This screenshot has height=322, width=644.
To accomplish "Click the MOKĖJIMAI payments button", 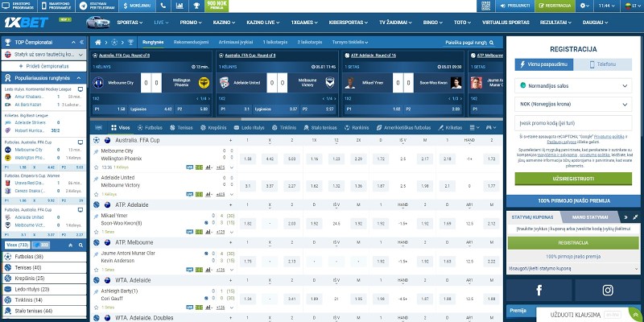I will pyautogui.click(x=137, y=6).
